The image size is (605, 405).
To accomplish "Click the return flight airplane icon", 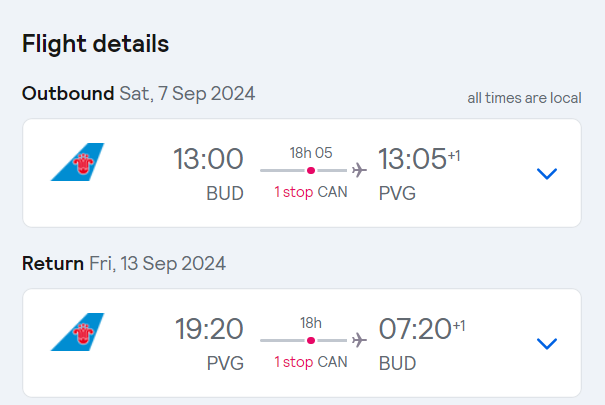I will (359, 340).
